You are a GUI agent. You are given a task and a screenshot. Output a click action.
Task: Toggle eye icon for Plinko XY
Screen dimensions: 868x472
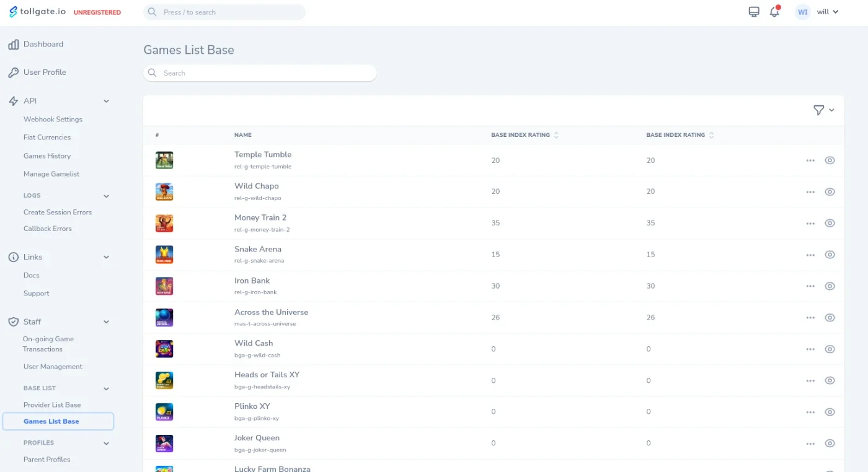pyautogui.click(x=830, y=412)
